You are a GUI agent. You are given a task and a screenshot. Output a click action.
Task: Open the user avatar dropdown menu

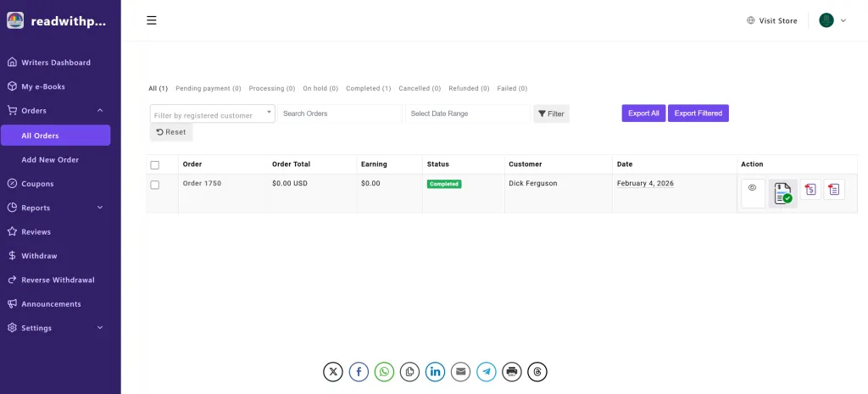tap(832, 20)
